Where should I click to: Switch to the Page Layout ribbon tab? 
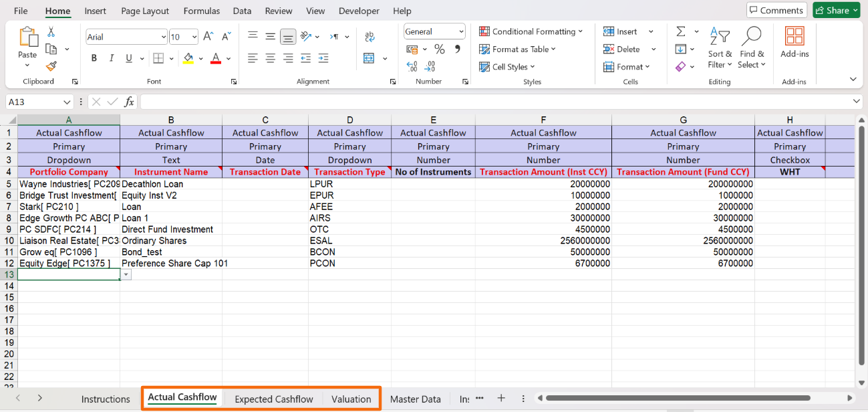click(x=145, y=11)
